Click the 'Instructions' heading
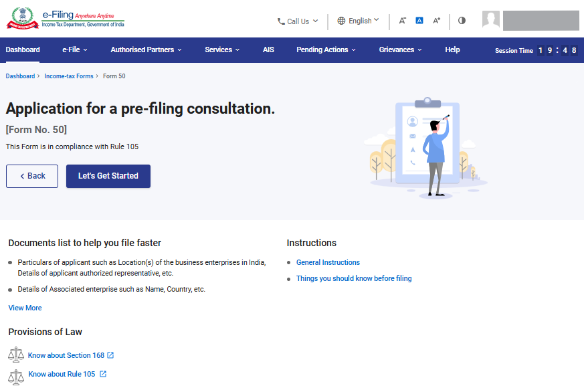Image resolution: width=584 pixels, height=392 pixels. pos(311,243)
